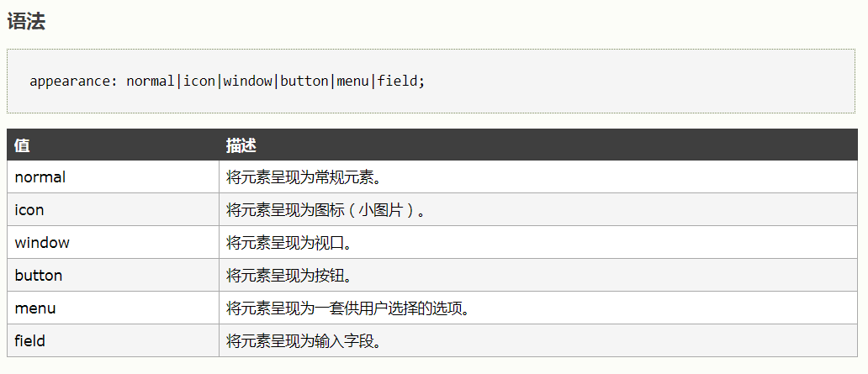
Task: Click 'button' in the syntax code
Action: tap(304, 82)
